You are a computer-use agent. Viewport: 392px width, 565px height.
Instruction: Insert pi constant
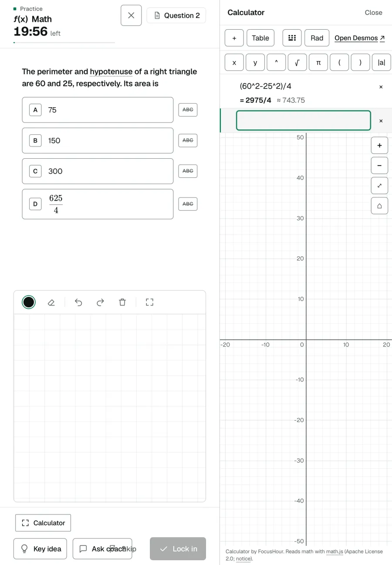point(318,62)
